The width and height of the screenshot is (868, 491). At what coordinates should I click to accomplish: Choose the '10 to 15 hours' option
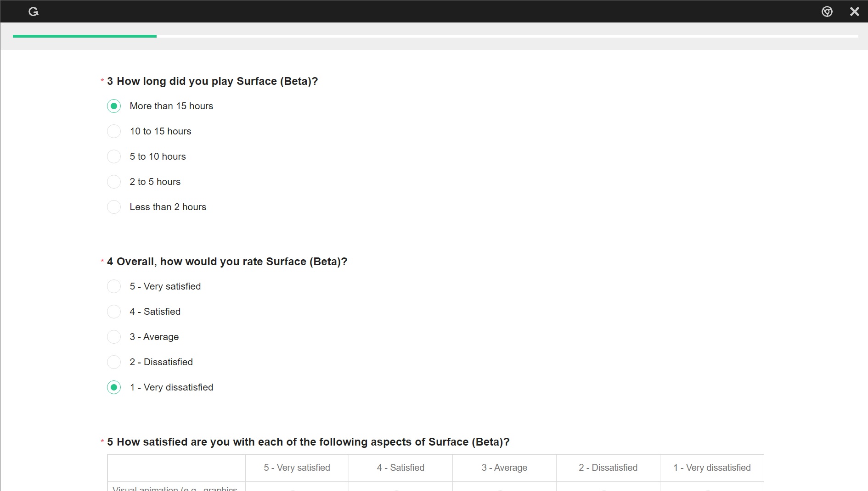114,131
